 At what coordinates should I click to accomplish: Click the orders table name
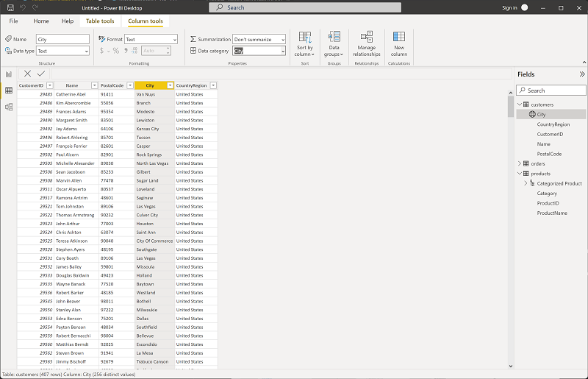click(x=538, y=163)
